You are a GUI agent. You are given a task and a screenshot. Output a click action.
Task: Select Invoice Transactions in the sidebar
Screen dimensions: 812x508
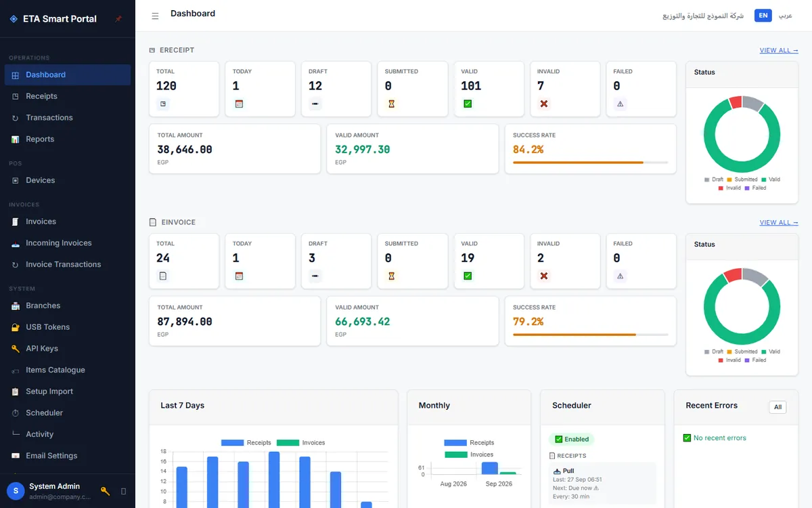[68, 264]
